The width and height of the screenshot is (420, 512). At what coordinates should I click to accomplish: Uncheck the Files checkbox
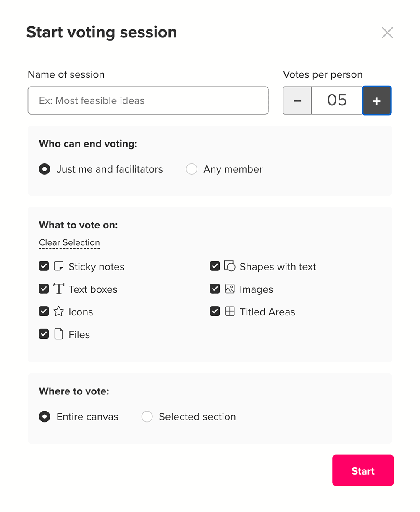point(44,334)
